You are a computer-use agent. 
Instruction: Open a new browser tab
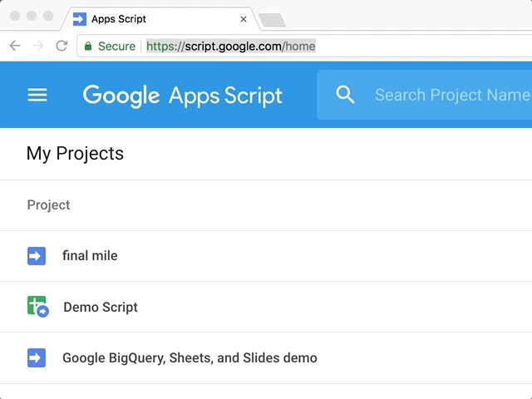[x=272, y=19]
